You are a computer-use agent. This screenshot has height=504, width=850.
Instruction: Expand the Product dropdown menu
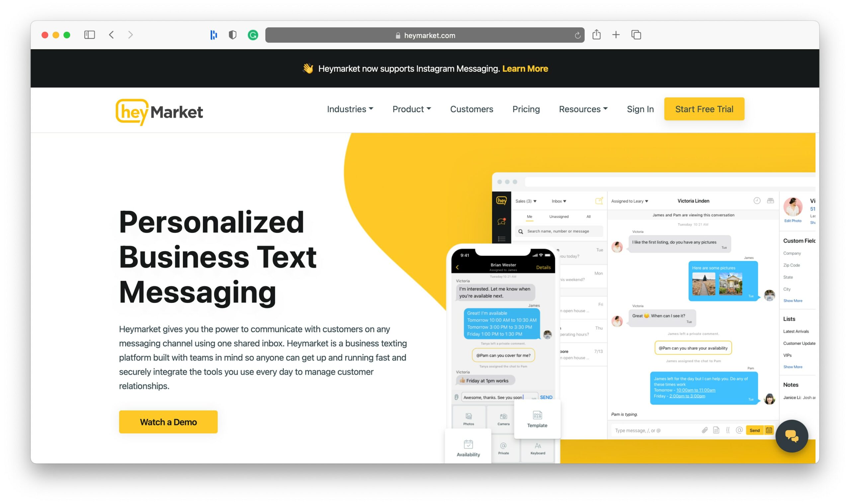tap(412, 108)
